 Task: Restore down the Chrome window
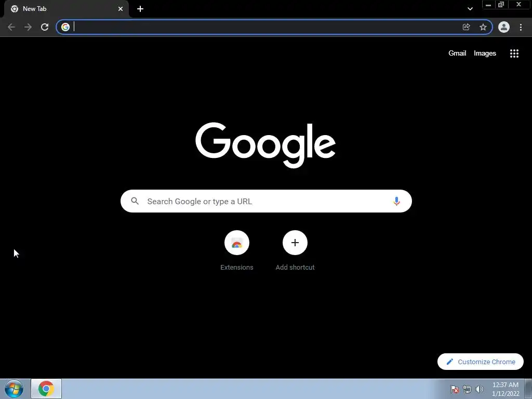pos(501,5)
